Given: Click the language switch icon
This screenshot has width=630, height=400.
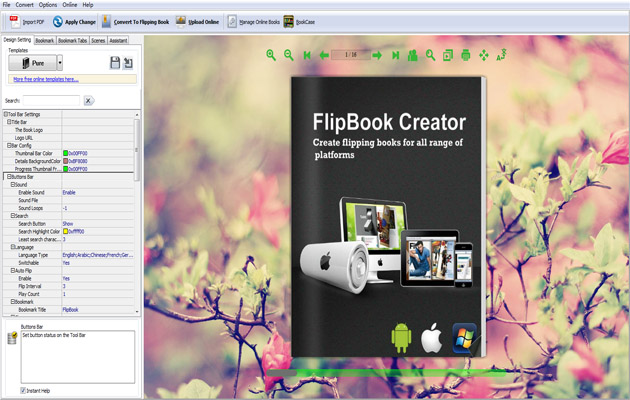Looking at the screenshot, I should coord(501,55).
